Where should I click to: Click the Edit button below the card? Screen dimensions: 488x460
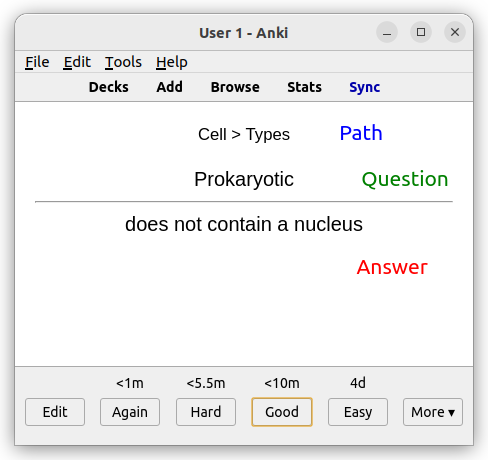pyautogui.click(x=55, y=412)
